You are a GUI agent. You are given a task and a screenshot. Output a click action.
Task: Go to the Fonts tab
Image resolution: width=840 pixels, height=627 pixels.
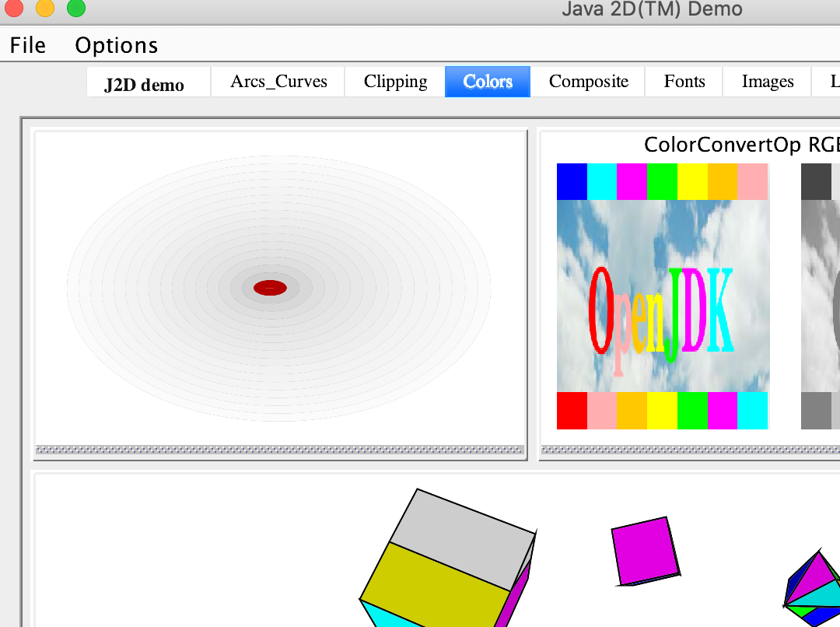684,82
